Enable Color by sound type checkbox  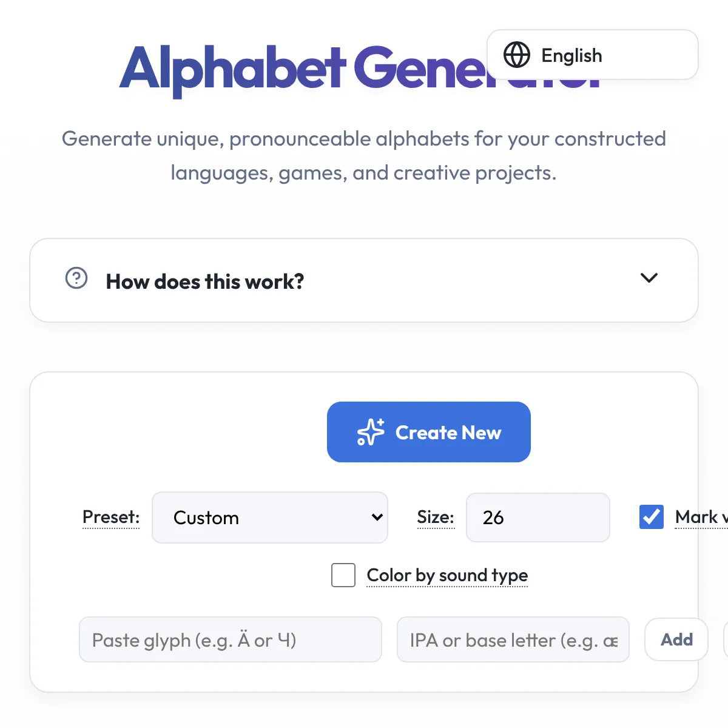(343, 575)
